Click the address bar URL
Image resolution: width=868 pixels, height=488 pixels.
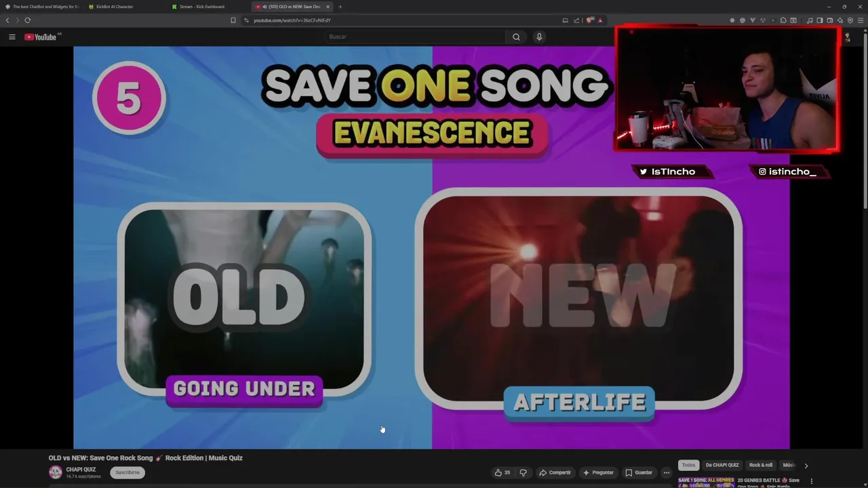[292, 20]
